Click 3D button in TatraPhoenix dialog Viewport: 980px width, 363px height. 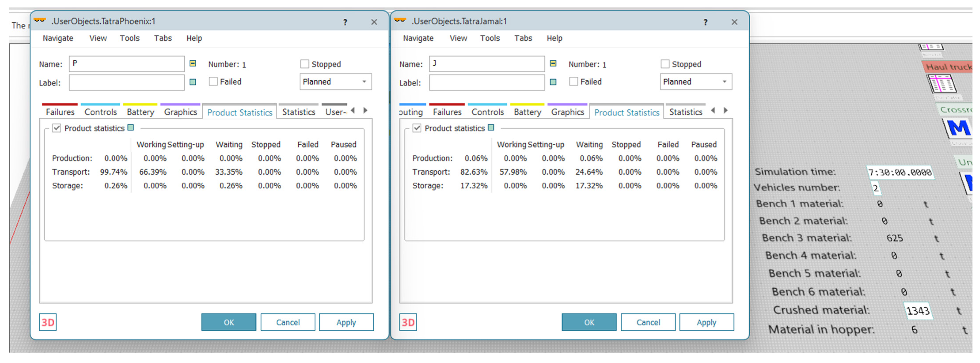(47, 322)
